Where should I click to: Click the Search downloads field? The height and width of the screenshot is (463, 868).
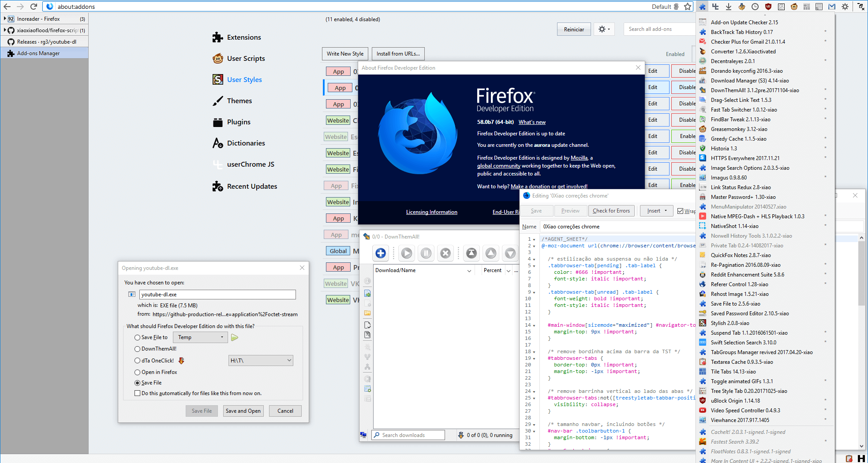click(408, 435)
